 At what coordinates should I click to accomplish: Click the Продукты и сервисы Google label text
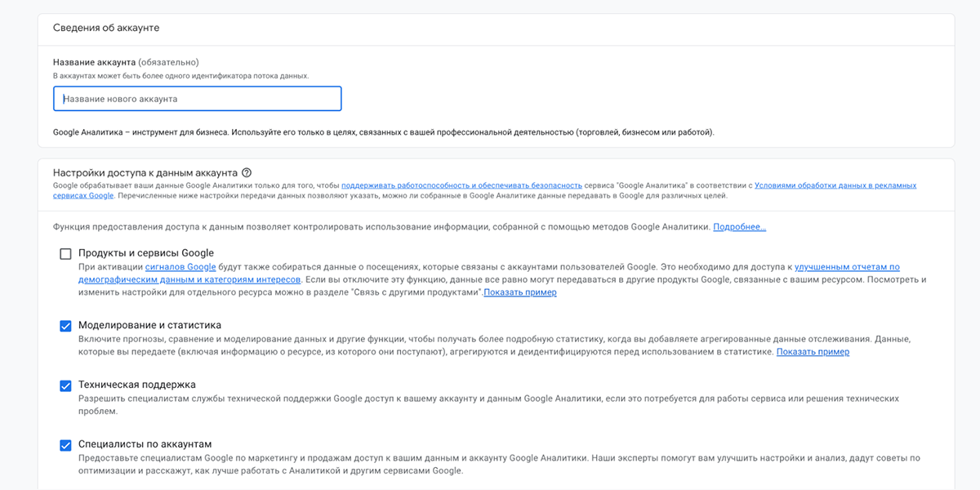tap(146, 253)
